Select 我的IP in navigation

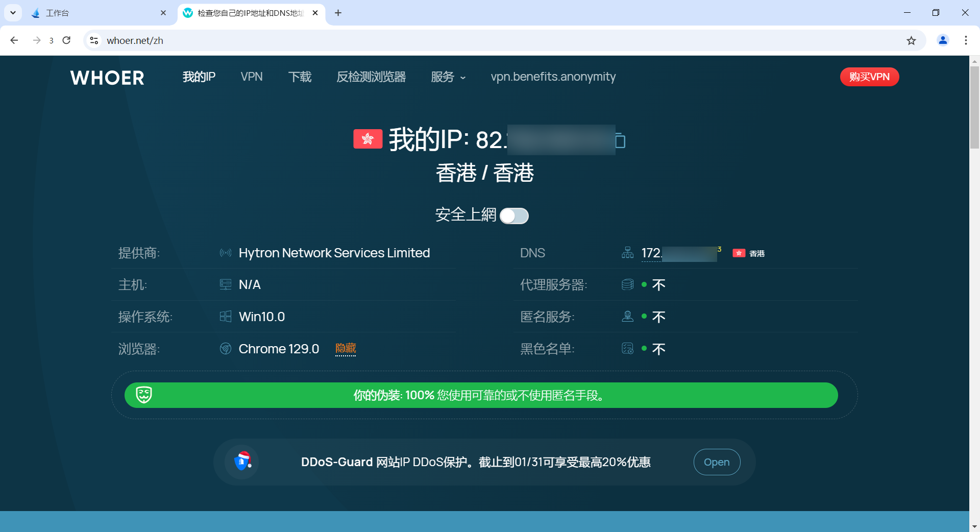point(199,77)
